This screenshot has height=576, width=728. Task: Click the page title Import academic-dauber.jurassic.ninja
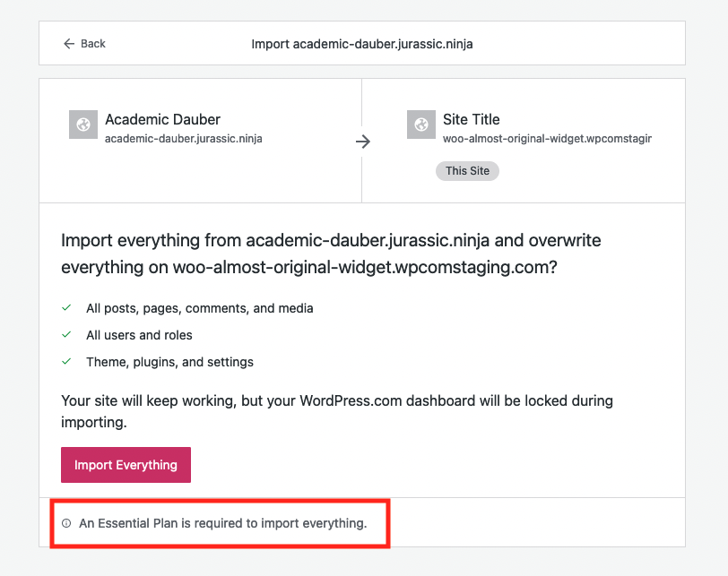361,44
